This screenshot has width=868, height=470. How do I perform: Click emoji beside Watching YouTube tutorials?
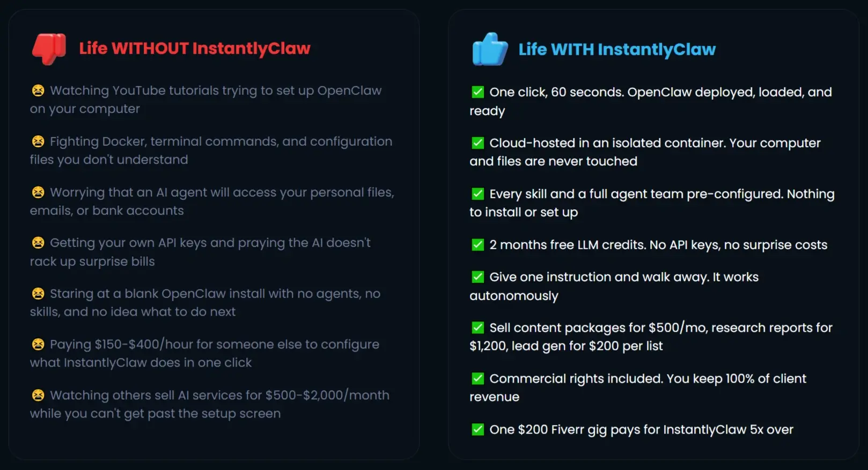coord(38,91)
